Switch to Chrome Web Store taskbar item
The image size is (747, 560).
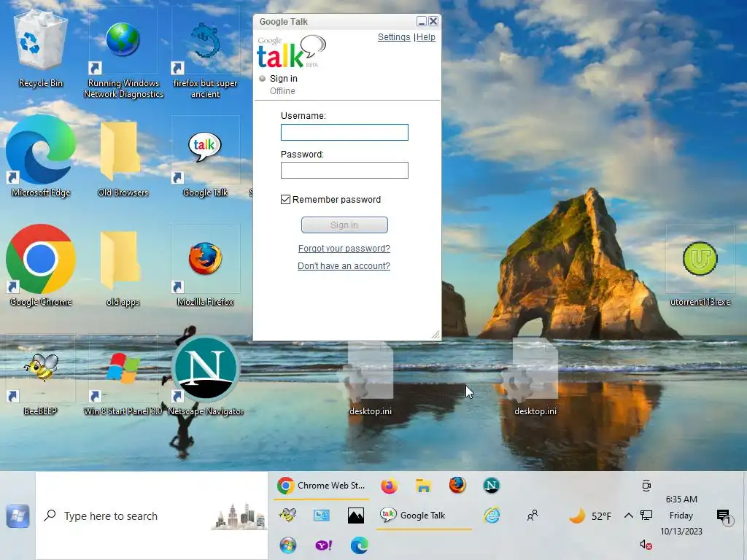pos(322,486)
